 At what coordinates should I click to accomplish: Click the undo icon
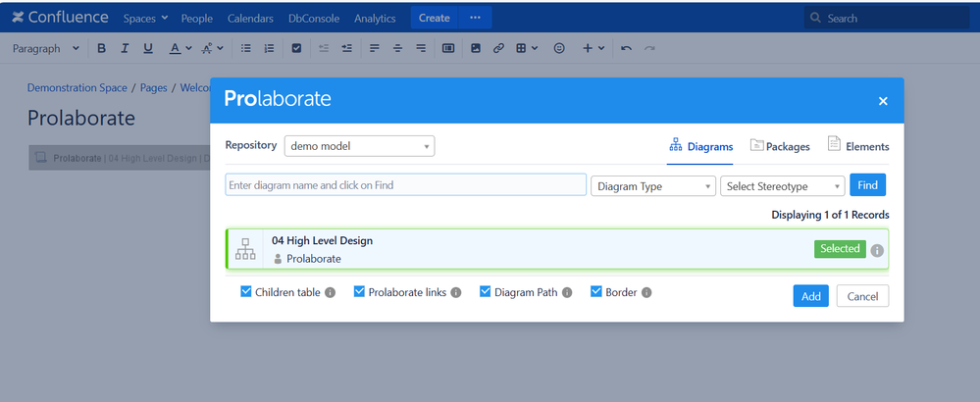pos(626,48)
